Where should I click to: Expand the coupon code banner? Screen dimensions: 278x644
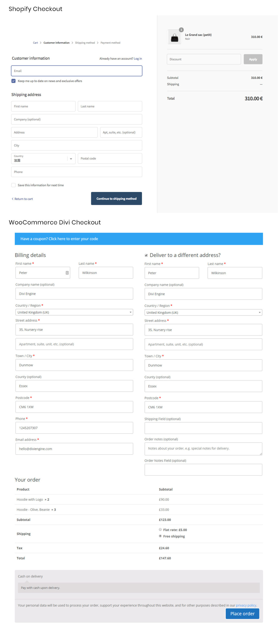click(139, 239)
